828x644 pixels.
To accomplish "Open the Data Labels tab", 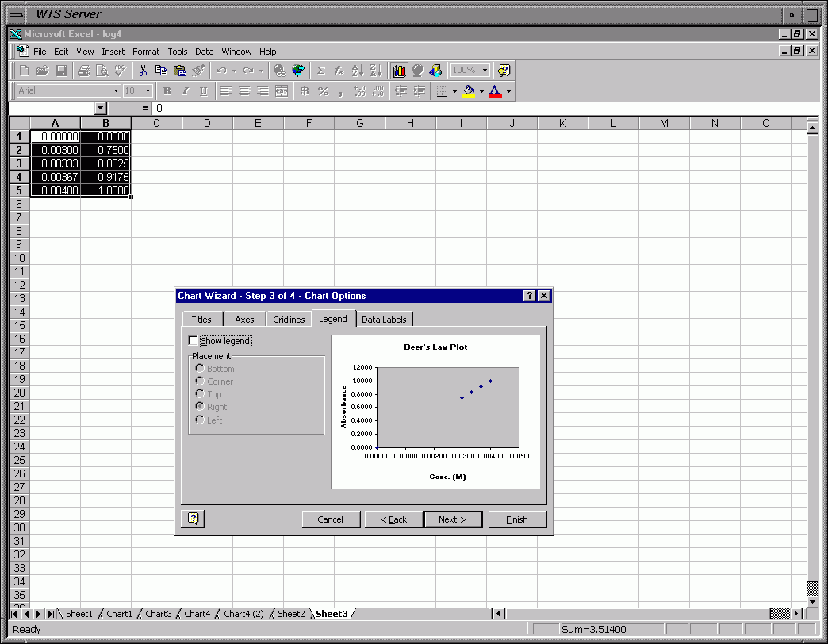I will (384, 320).
